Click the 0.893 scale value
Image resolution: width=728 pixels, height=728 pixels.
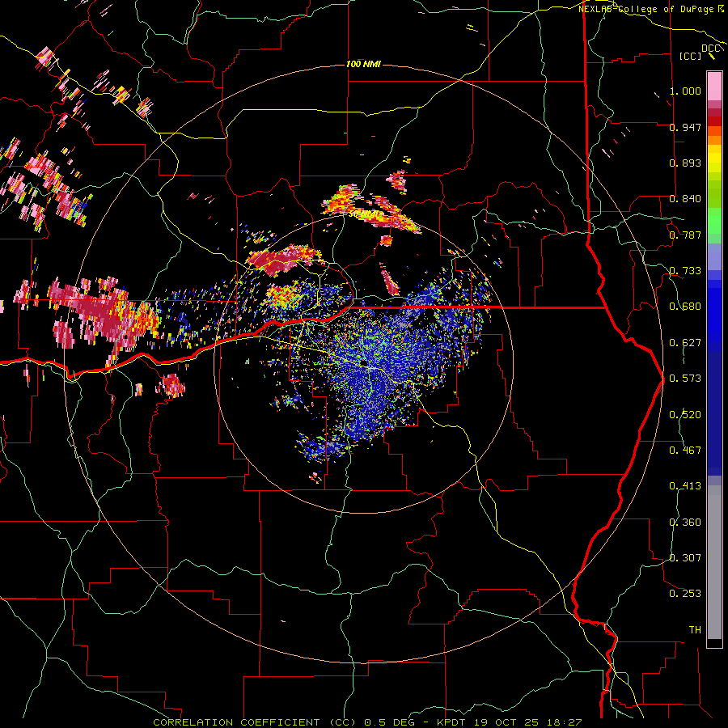point(685,163)
